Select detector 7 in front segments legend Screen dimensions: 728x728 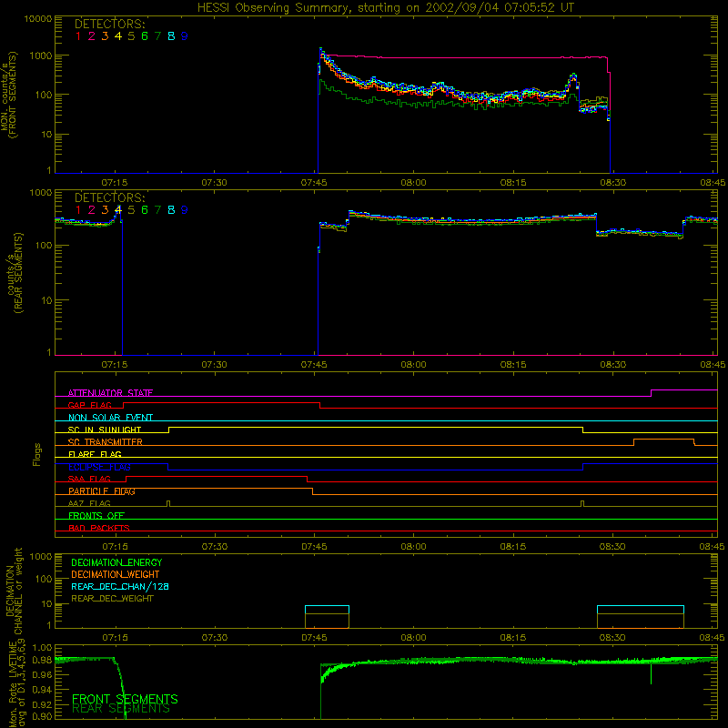157,36
